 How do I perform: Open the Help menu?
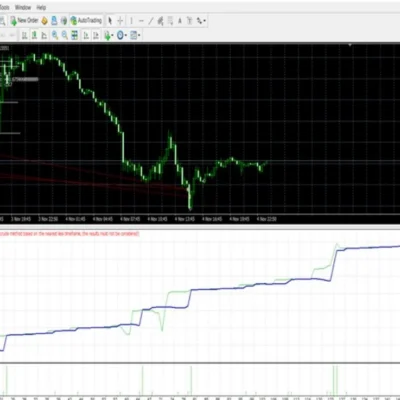41,7
